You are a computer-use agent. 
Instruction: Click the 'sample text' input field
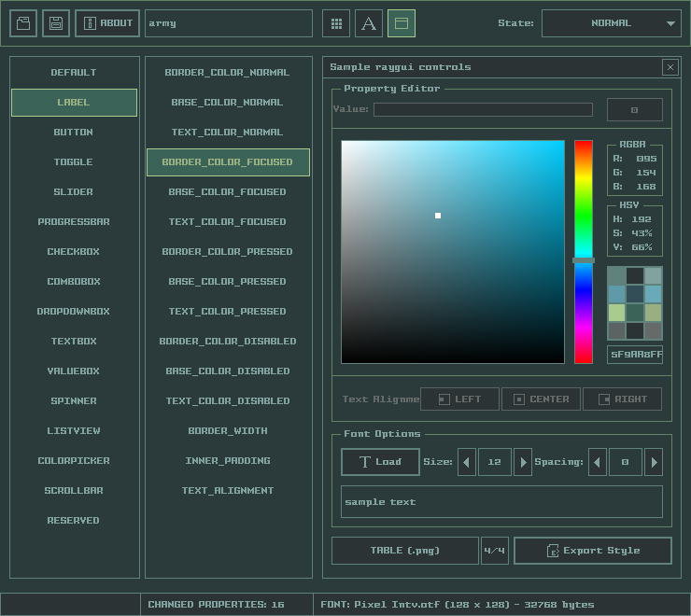coord(501,502)
